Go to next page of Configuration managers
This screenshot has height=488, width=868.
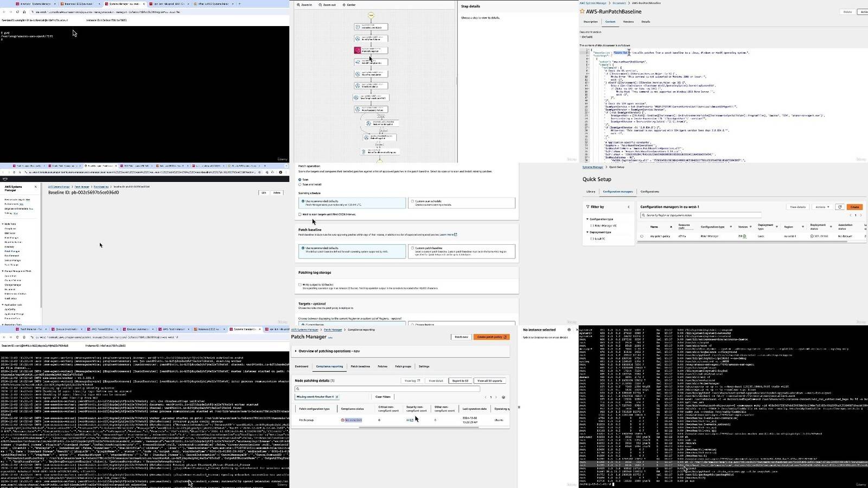point(860,216)
